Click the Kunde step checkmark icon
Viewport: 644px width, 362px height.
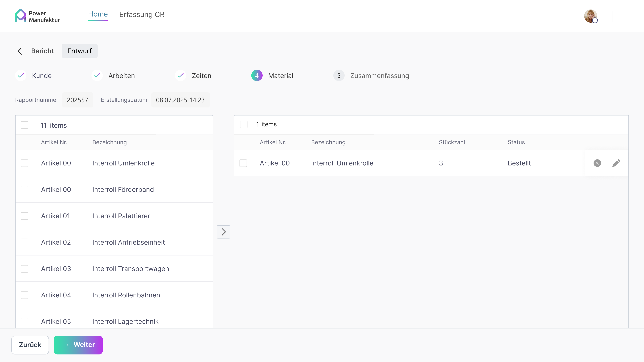[x=21, y=76]
